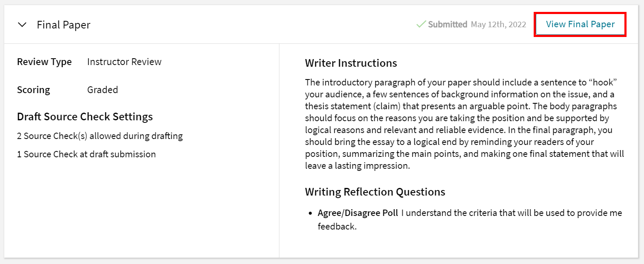Click the Review Type label
The image size is (644, 264).
[x=44, y=62]
